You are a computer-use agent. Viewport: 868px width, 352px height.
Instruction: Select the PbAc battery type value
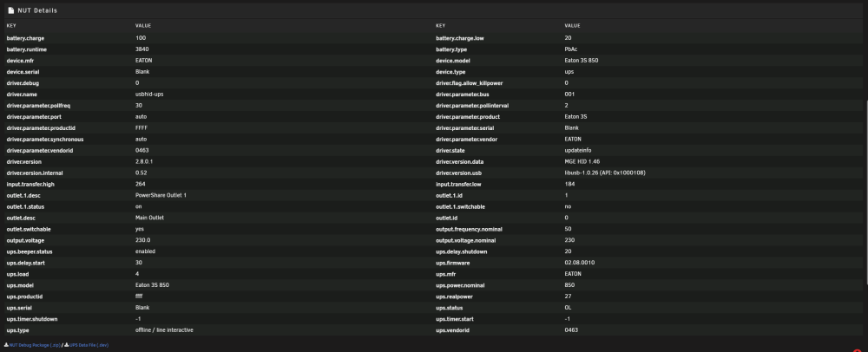pyautogui.click(x=571, y=49)
